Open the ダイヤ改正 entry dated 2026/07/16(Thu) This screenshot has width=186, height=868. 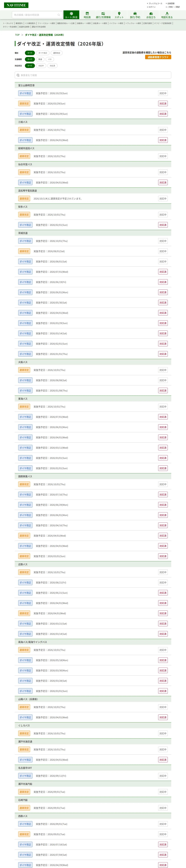click(x=93, y=495)
